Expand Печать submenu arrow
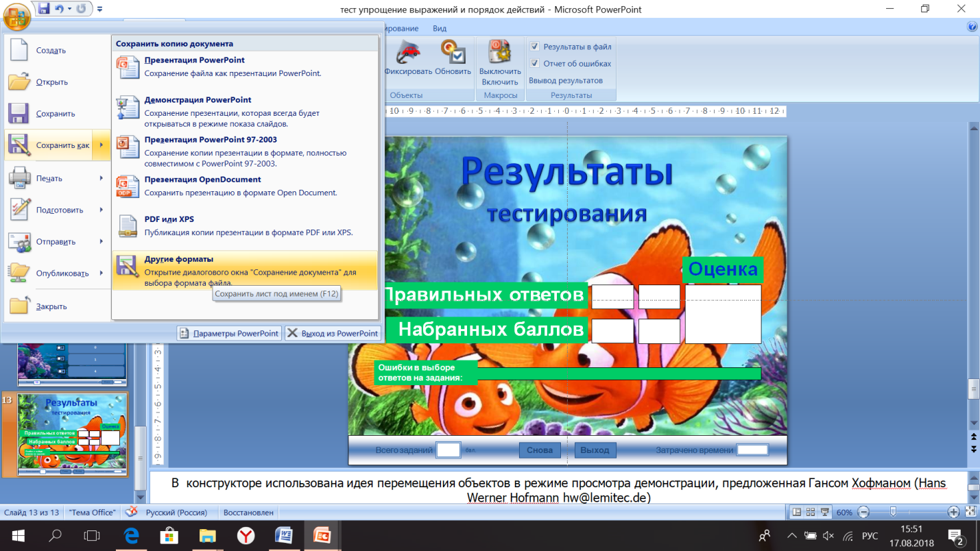This screenshot has width=980, height=551. click(101, 178)
